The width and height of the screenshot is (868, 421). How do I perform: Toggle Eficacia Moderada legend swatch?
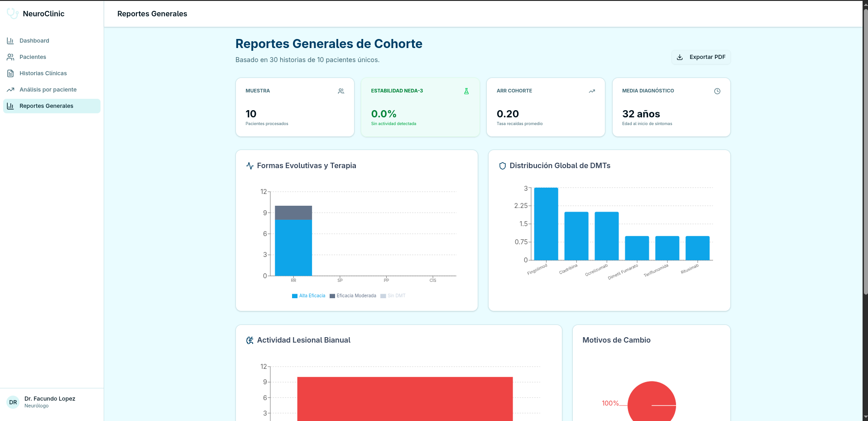(332, 296)
